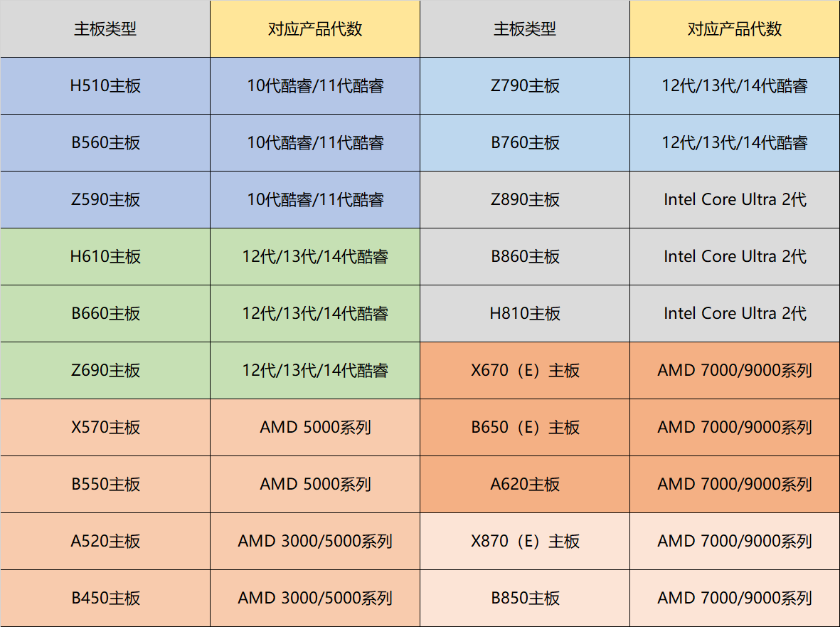Click the B660主板 cell
This screenshot has height=627, width=840.
coord(105,313)
